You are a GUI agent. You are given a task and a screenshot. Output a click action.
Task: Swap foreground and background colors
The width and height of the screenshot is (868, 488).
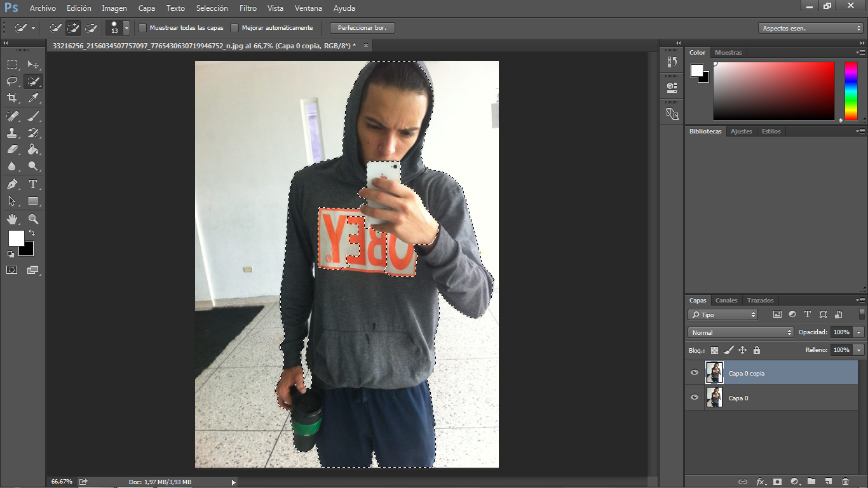point(32,233)
